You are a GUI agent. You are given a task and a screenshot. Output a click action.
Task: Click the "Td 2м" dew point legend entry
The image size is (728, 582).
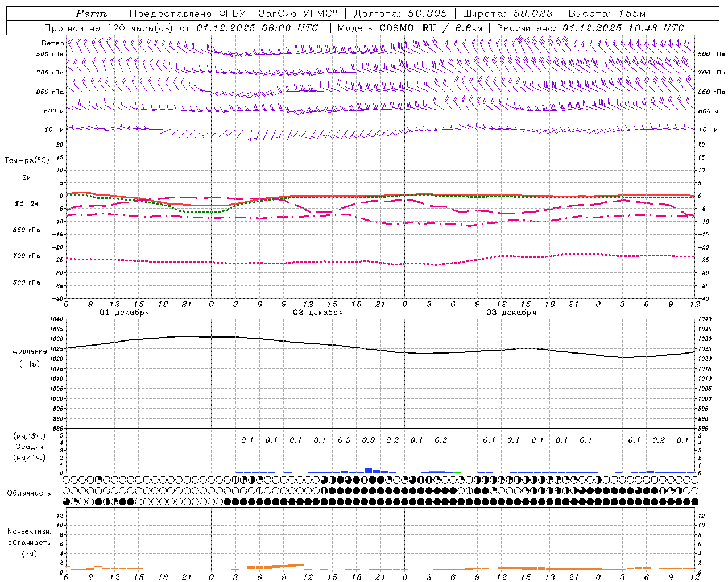coord(27,203)
